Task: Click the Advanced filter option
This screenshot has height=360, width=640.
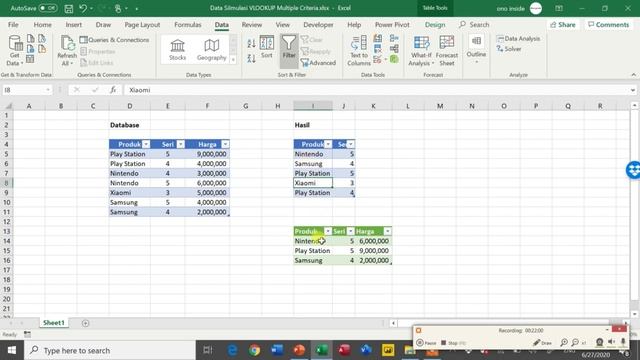Action: (318, 63)
